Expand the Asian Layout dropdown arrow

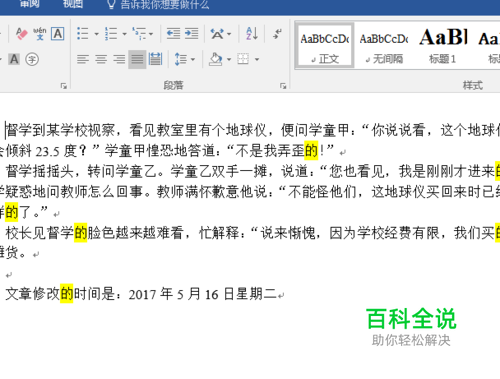tap(229, 34)
